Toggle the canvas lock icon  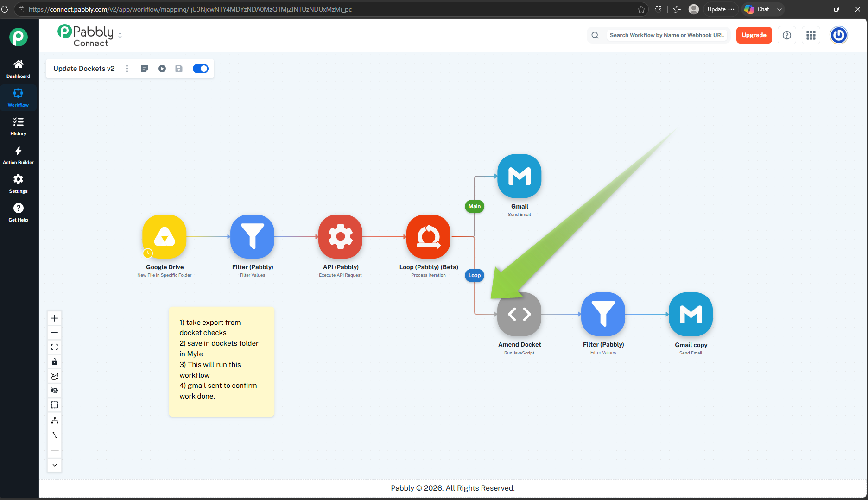click(55, 361)
